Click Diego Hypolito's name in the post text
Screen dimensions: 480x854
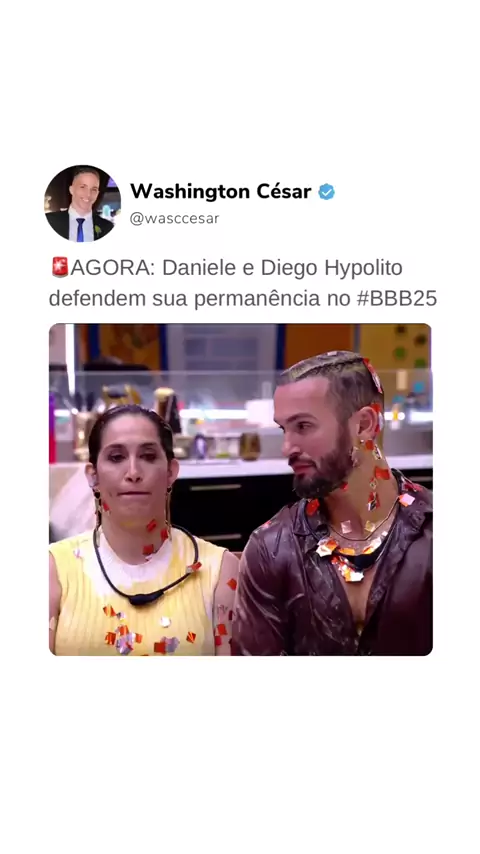pos(331,269)
